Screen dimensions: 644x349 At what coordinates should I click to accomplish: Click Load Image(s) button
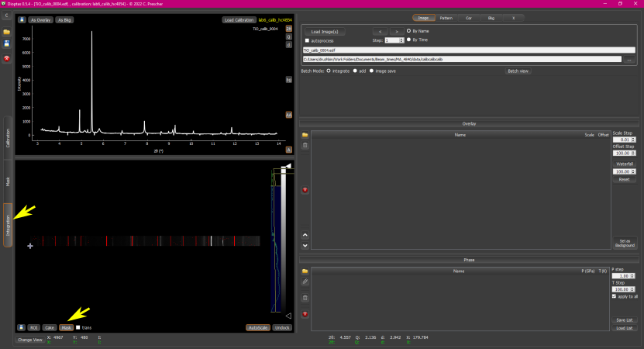(x=325, y=32)
